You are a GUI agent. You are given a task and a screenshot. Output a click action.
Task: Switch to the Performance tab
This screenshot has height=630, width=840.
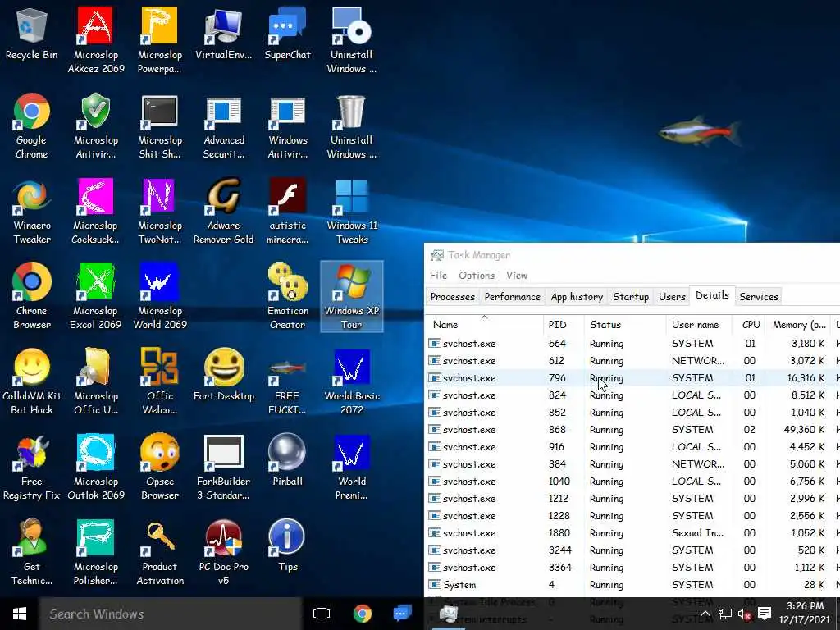[513, 297]
